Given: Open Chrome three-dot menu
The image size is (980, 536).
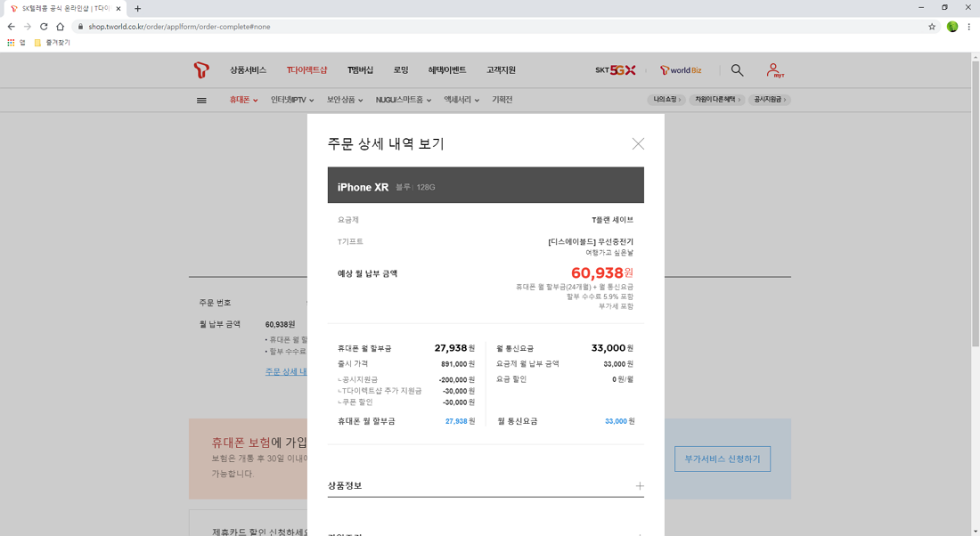Looking at the screenshot, I should click(x=968, y=26).
